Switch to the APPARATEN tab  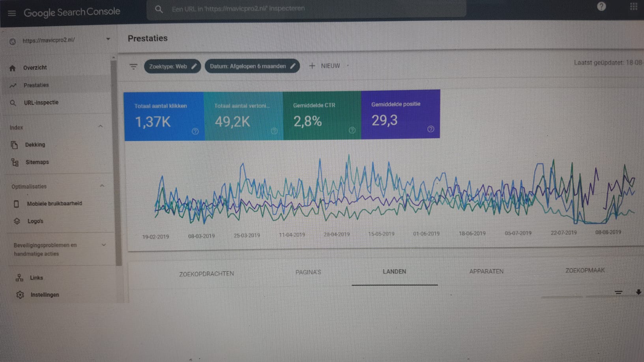486,271
